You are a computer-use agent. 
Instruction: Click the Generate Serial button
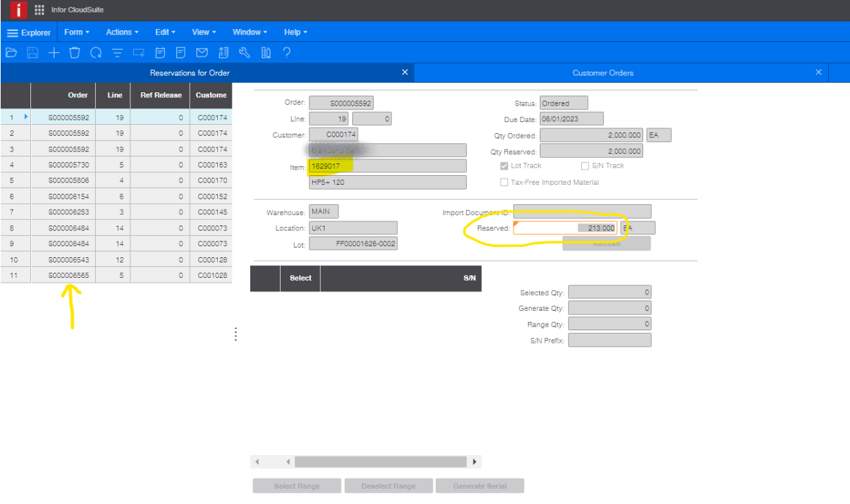pos(480,486)
